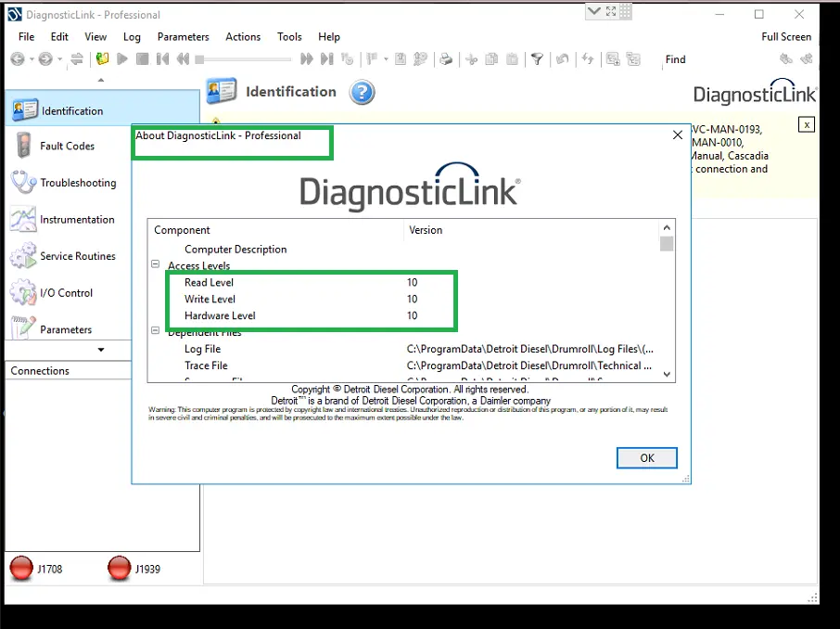
Task: Click the J1939 red status indicator
Action: click(119, 569)
